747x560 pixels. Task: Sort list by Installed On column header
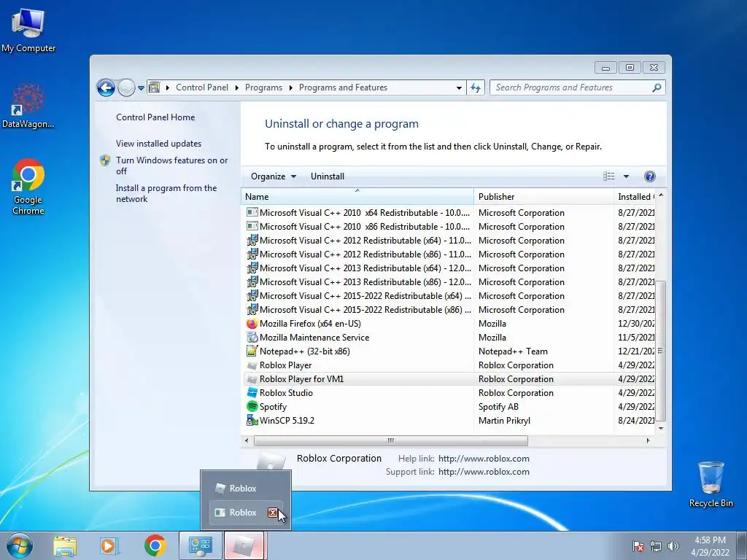[x=635, y=197]
